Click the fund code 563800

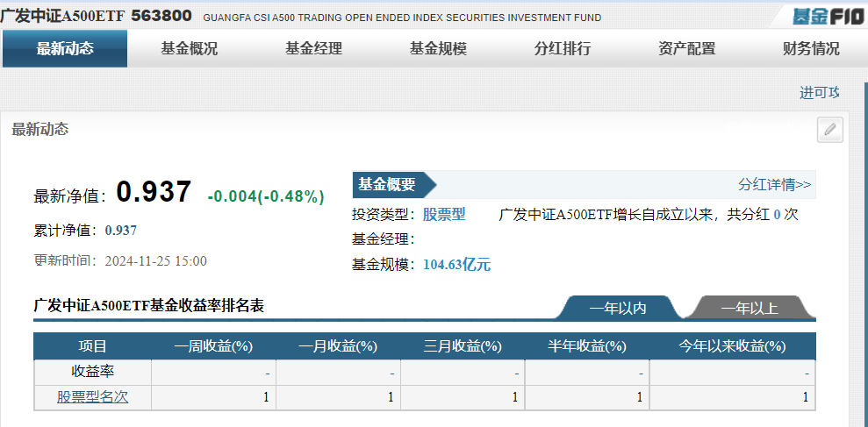click(x=161, y=16)
